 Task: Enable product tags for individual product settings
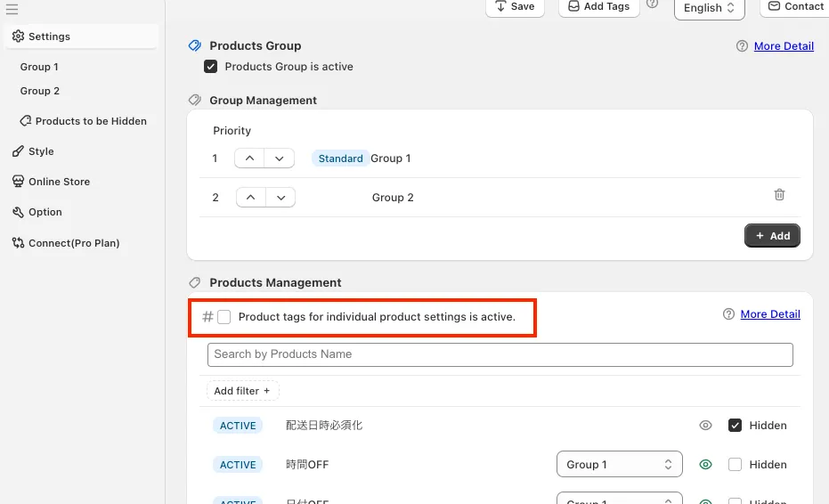(x=224, y=317)
